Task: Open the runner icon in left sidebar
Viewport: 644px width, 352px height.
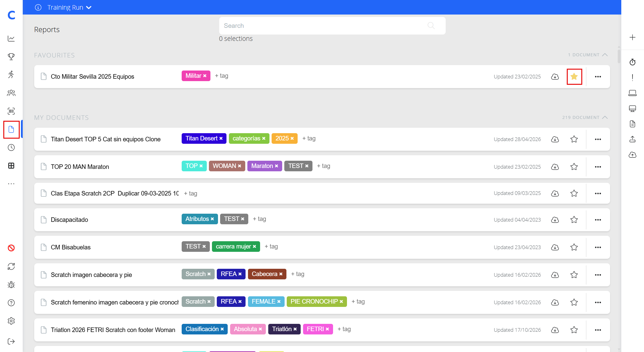Action: click(x=11, y=75)
